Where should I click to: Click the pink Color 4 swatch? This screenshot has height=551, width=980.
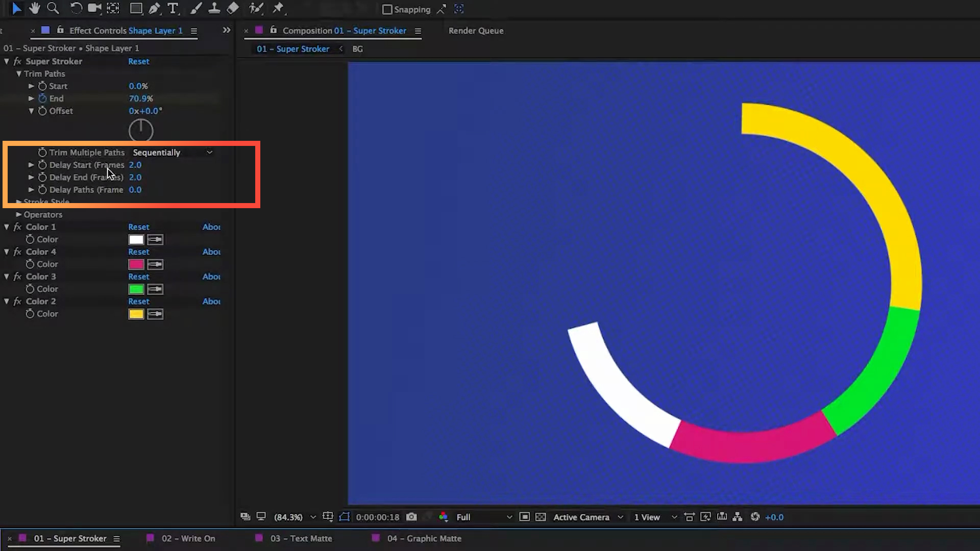click(136, 264)
